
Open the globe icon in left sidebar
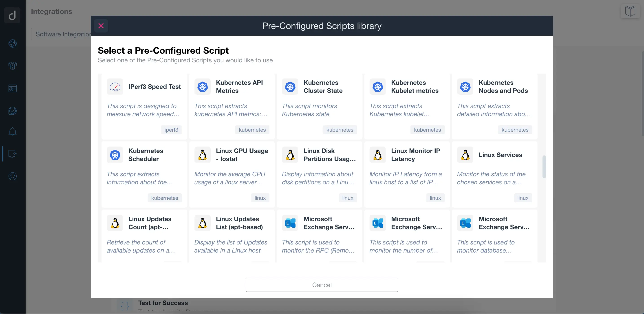tap(13, 44)
